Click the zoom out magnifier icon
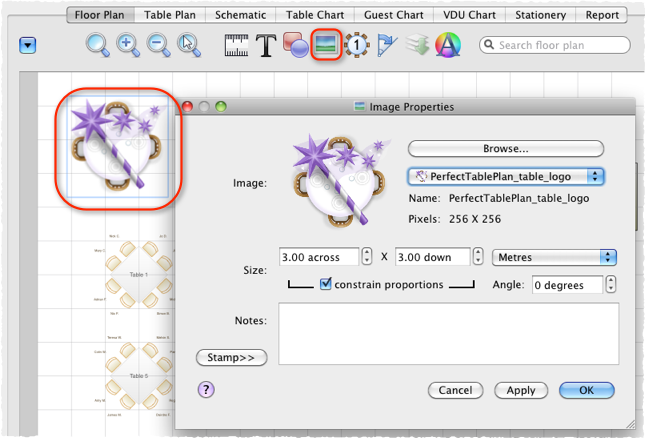Screen dimensions: 645x438 point(158,45)
